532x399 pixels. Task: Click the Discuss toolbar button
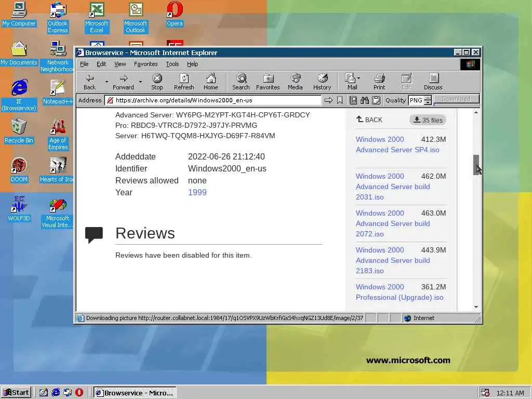pos(433,82)
